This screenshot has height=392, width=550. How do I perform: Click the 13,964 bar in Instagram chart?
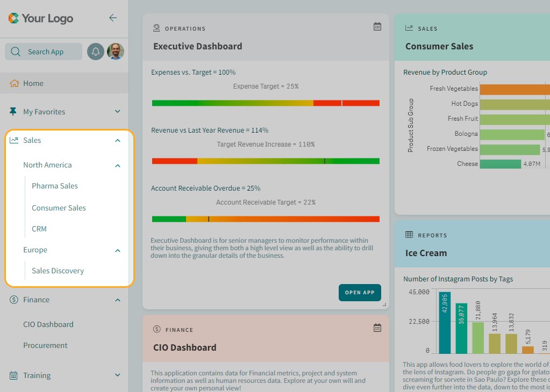point(495,343)
